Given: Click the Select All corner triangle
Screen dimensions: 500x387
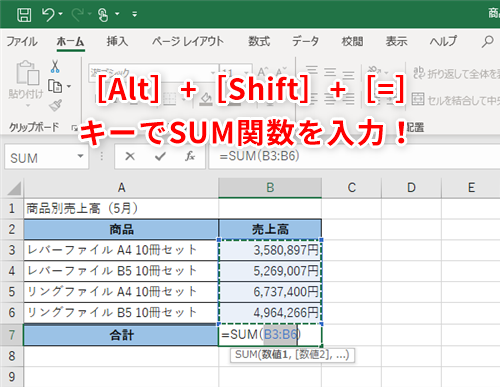Looking at the screenshot, I should (14, 188).
